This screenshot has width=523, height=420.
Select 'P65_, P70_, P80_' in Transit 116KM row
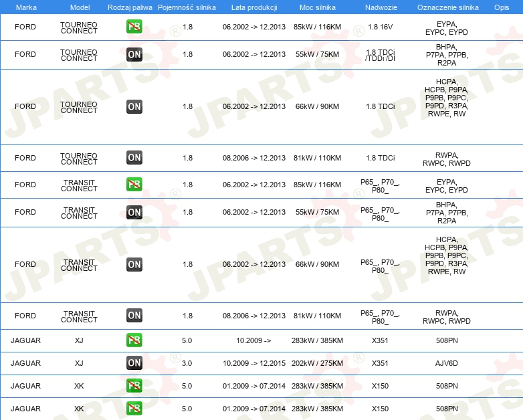tap(381, 186)
